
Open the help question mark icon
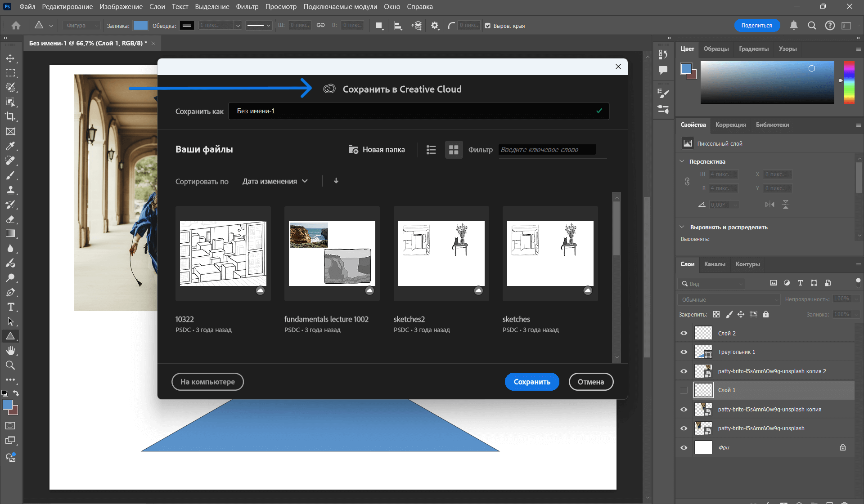[x=830, y=26]
